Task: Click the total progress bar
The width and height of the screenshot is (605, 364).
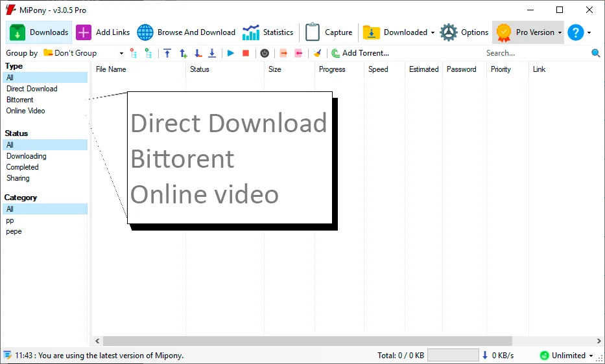Action: tap(453, 355)
